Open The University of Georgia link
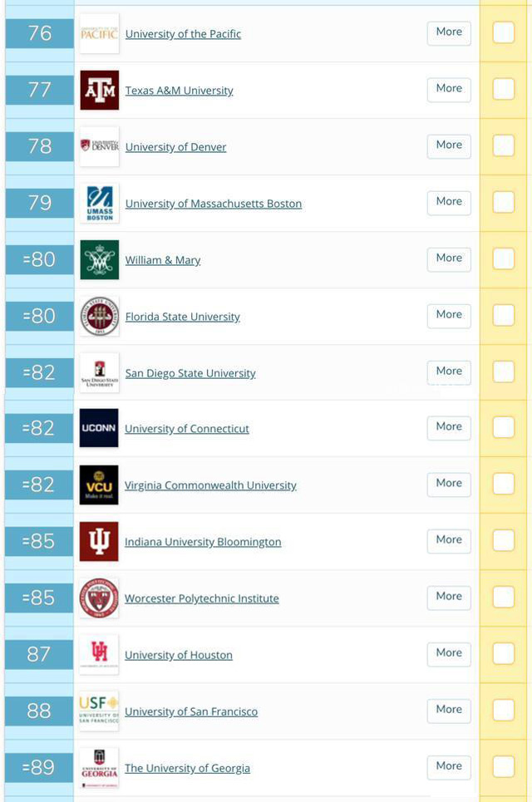532x802 pixels. pos(187,768)
